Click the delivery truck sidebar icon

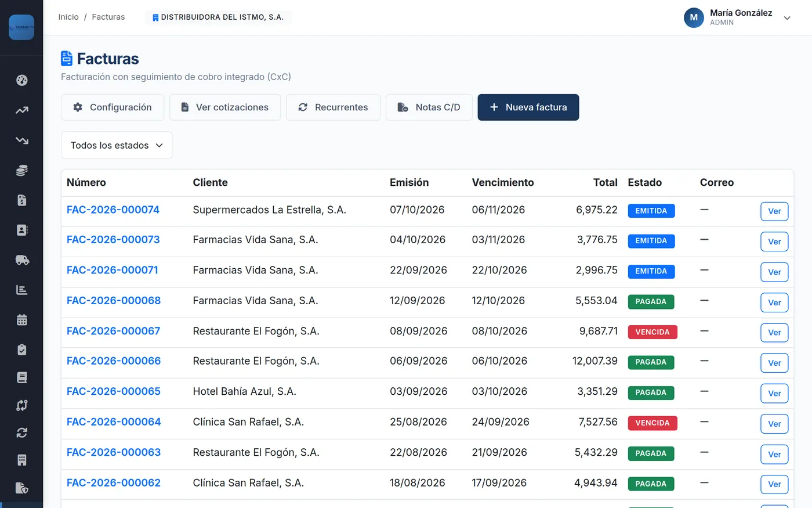click(x=22, y=260)
